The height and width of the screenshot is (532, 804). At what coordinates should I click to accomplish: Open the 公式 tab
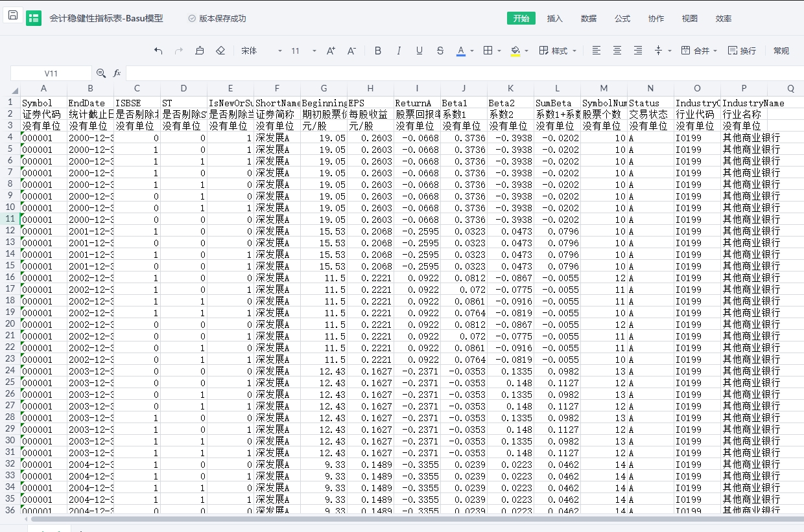pos(622,19)
